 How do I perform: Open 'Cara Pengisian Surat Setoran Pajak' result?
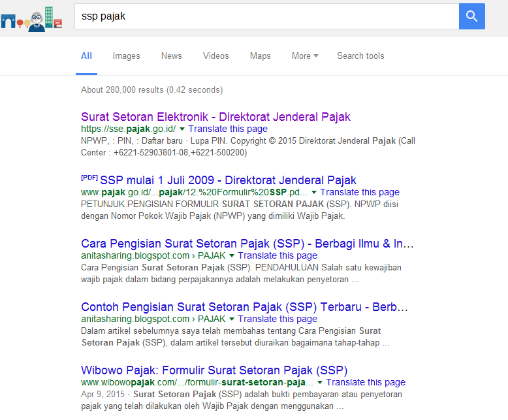coord(247,244)
